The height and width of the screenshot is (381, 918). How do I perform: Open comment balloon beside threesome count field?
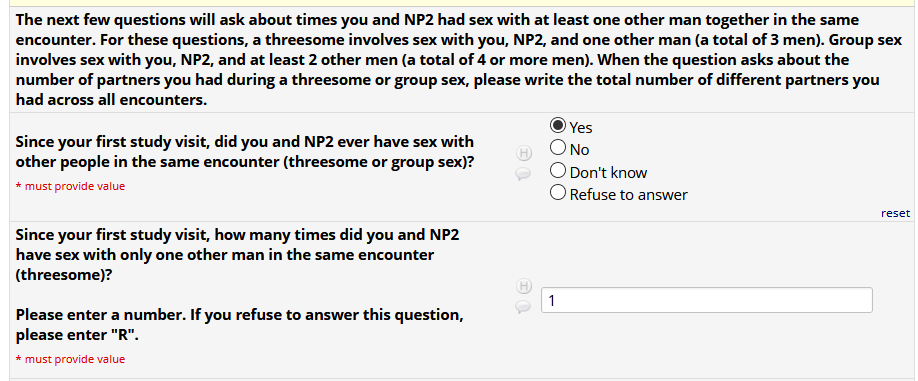pos(523,307)
